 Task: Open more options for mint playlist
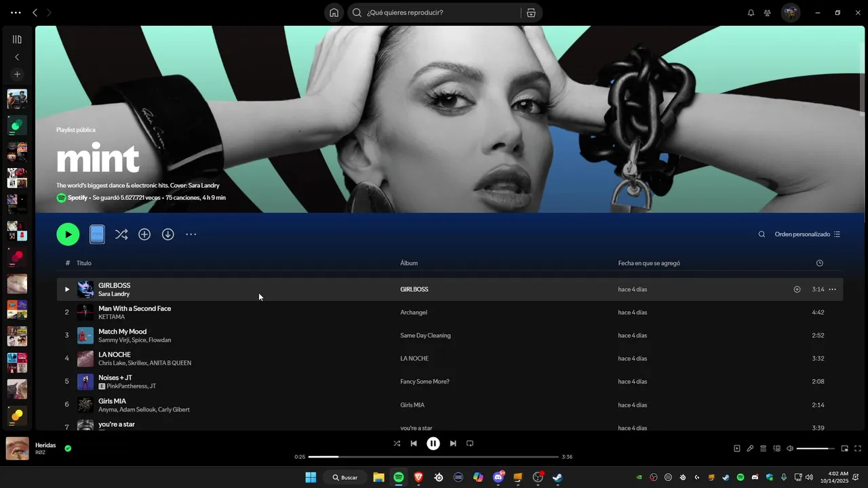pos(191,235)
